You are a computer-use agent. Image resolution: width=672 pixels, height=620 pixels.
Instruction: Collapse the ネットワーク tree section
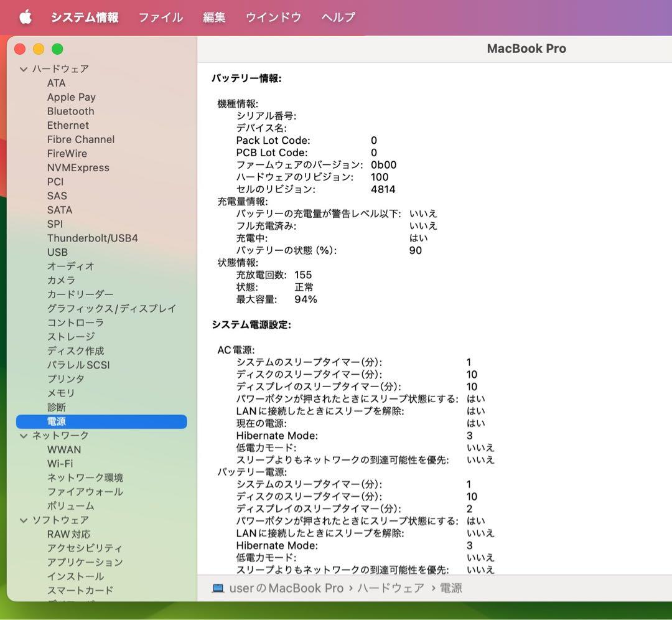click(23, 435)
